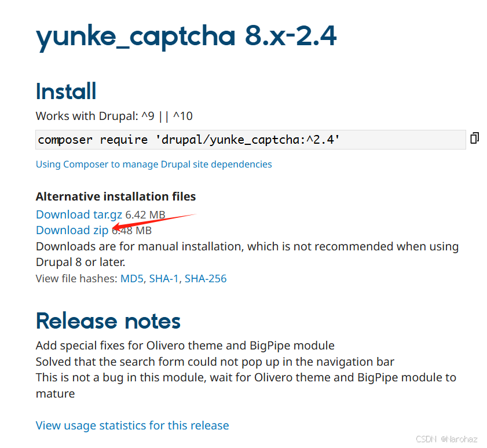Viewport: 487px width, 448px height.
Task: View the MD5 file hash
Action: coord(131,279)
